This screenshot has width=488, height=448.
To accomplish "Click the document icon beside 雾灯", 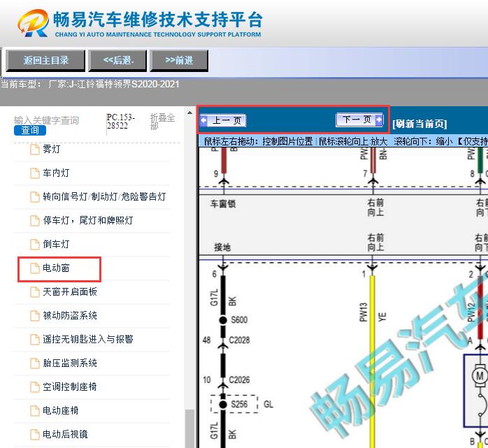I will (34, 149).
